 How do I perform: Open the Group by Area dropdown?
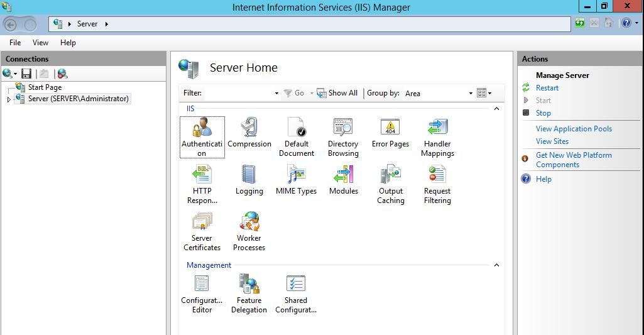coord(438,93)
